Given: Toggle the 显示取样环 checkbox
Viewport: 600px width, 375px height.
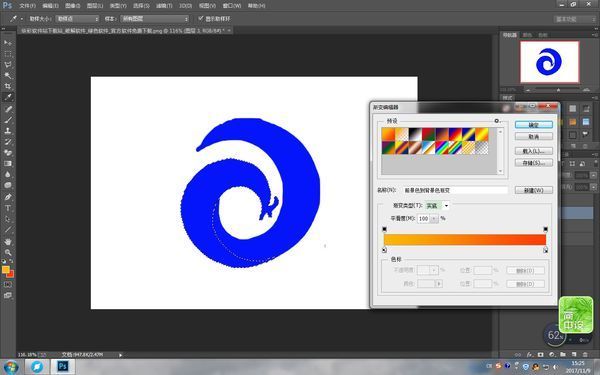Looking at the screenshot, I should coord(201,18).
